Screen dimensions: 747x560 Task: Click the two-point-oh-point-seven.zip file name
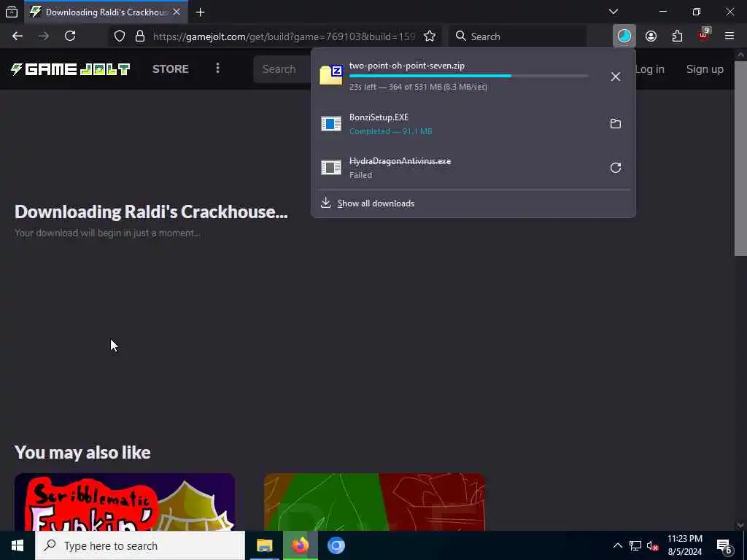tap(407, 66)
